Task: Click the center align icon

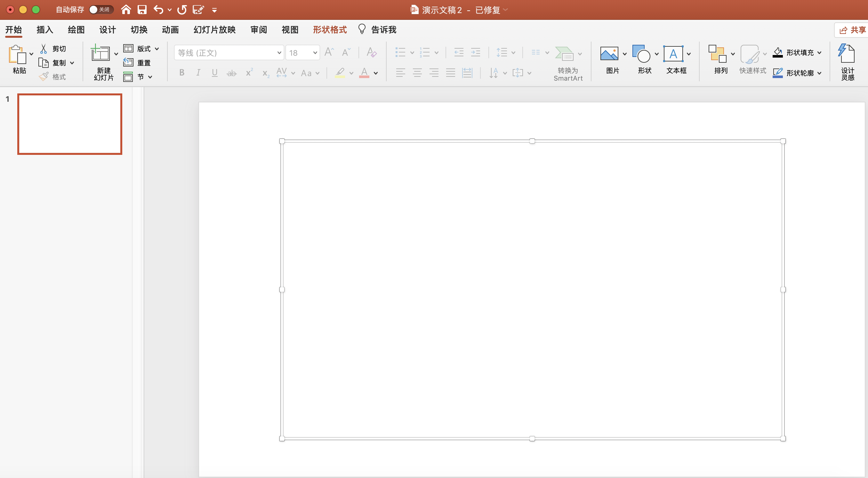Action: [x=417, y=73]
